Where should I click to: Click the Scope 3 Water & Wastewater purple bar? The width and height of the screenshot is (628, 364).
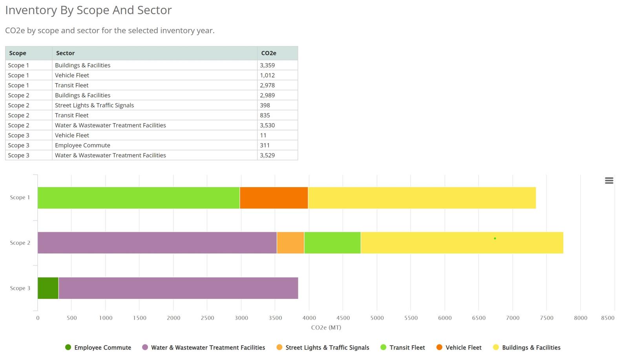click(178, 288)
